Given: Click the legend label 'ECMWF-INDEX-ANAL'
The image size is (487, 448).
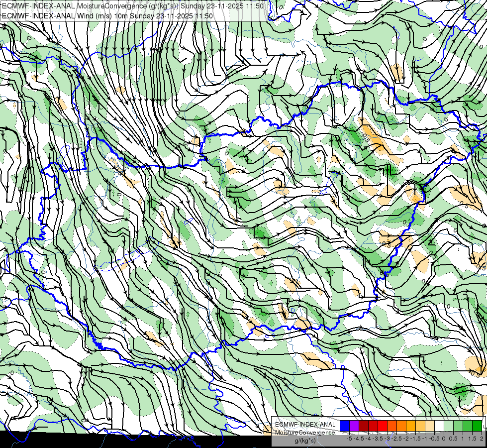Looking at the screenshot, I should click(x=305, y=425).
